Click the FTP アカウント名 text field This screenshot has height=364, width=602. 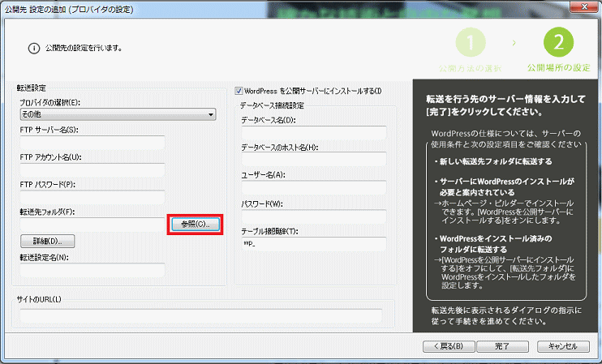[x=92, y=170]
